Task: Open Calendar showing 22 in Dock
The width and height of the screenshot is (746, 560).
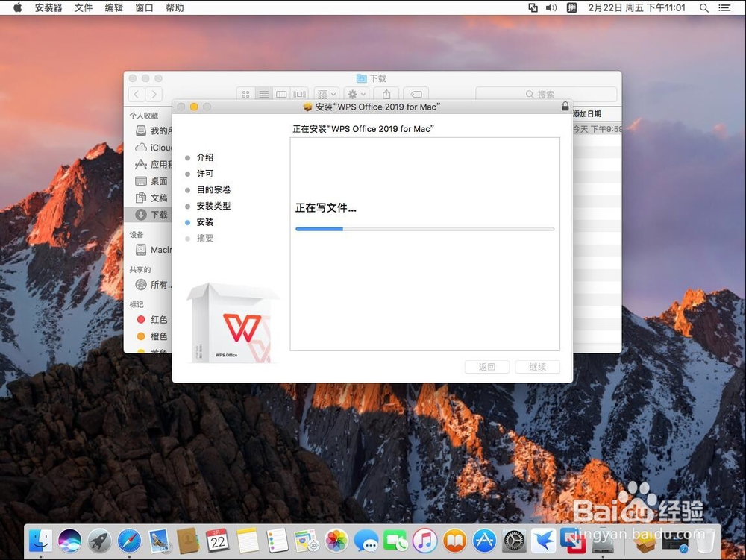Action: [218, 541]
